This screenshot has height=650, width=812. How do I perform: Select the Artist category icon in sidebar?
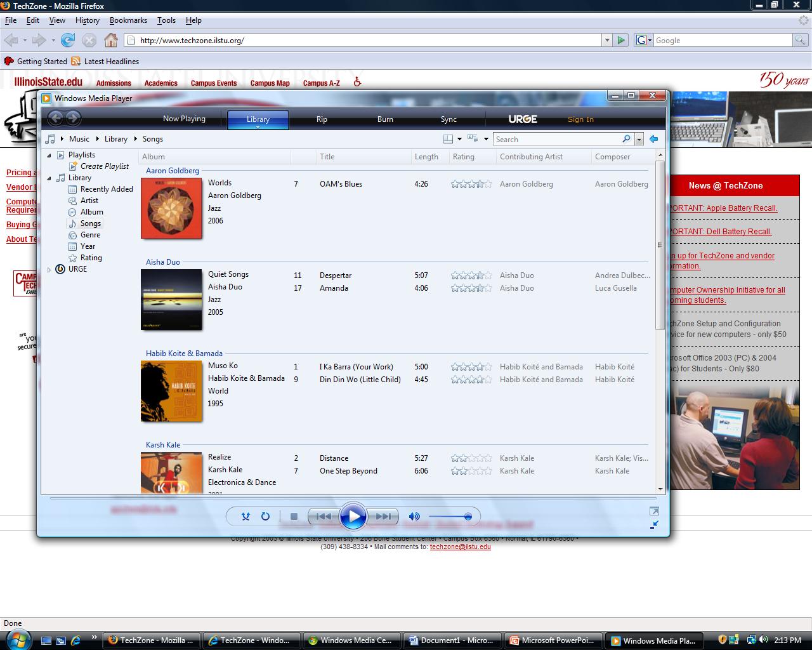74,201
